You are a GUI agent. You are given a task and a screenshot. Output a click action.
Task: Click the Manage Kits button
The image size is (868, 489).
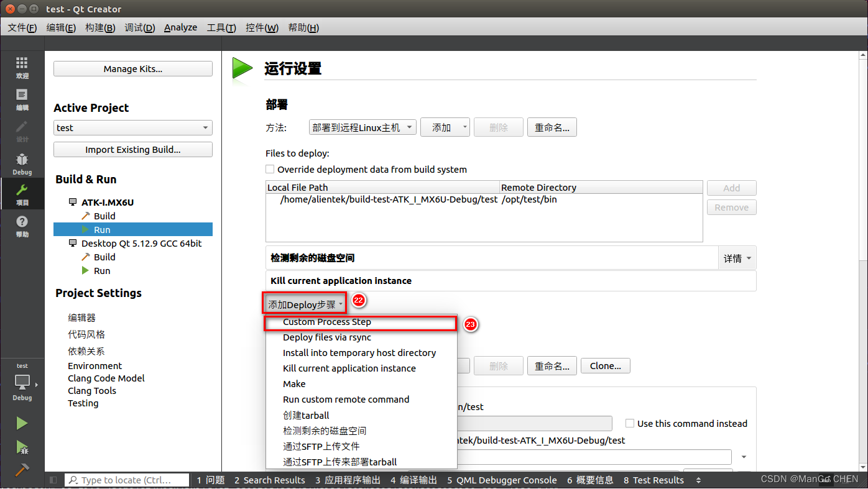tap(132, 68)
